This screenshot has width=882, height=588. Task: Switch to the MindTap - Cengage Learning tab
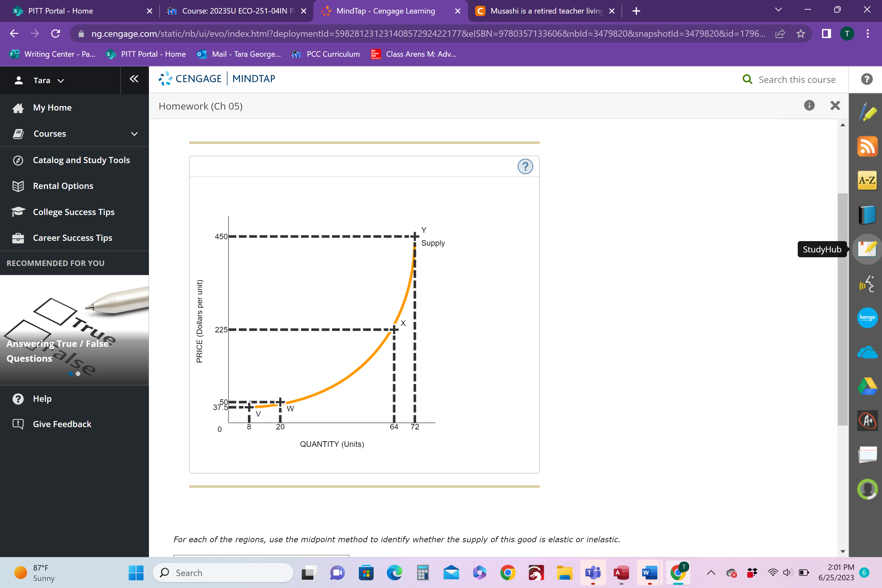click(385, 11)
